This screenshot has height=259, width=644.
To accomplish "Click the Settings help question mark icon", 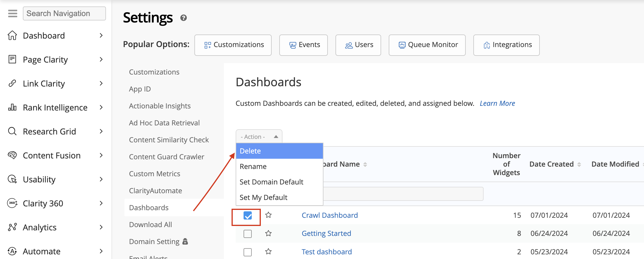I will point(184,18).
